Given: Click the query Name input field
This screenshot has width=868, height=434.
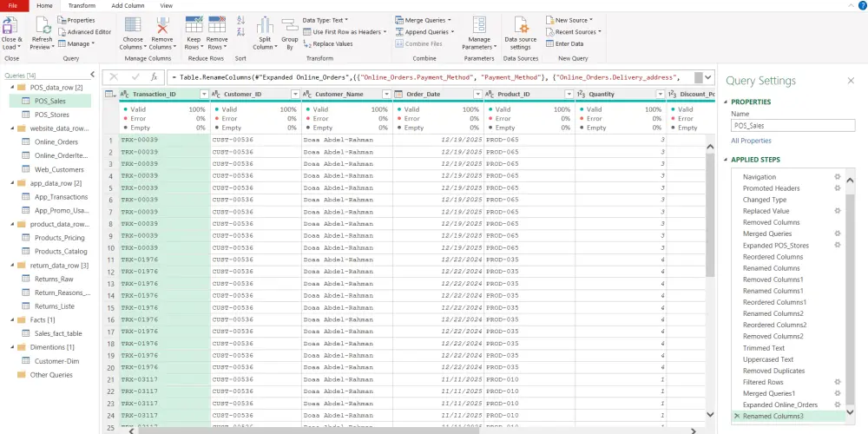Looking at the screenshot, I should tap(792, 126).
